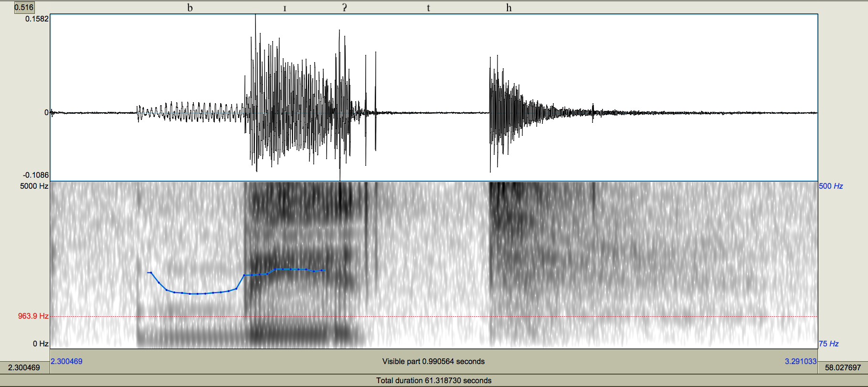868x387 pixels.
Task: Click the -0.1086 waveform minimum amplitude value
Action: (36, 175)
